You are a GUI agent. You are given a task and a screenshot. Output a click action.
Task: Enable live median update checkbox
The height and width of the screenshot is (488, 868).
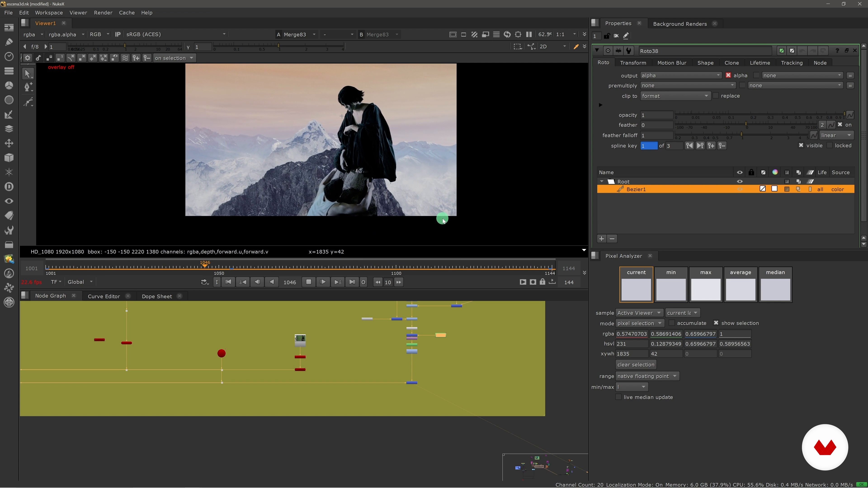tap(618, 397)
